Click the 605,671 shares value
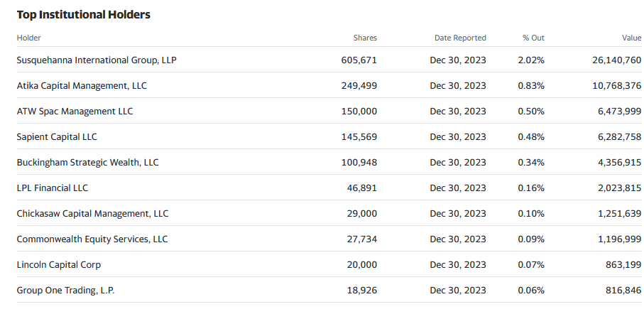644x314 pixels. (x=359, y=60)
